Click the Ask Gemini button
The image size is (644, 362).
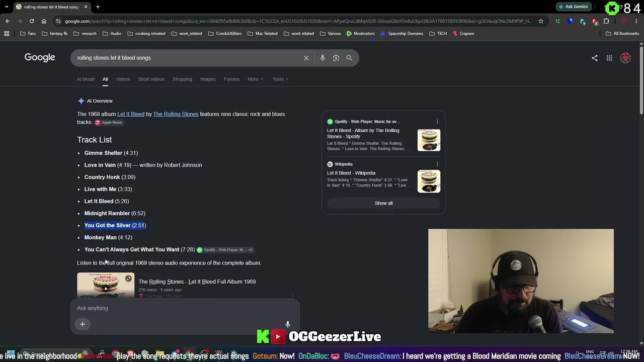pyautogui.click(x=573, y=7)
